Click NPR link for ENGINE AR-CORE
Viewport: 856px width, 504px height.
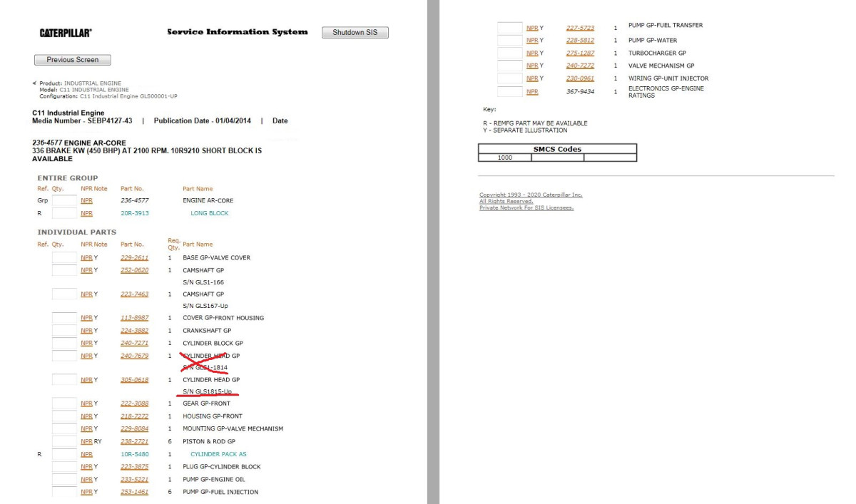(86, 201)
